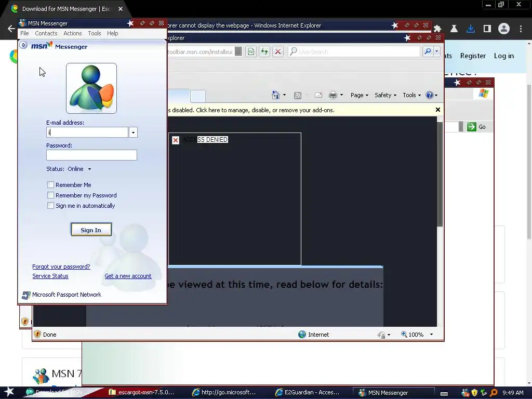Click the MSN Messenger buddy display picture
This screenshot has width=532, height=399.
[x=91, y=88]
